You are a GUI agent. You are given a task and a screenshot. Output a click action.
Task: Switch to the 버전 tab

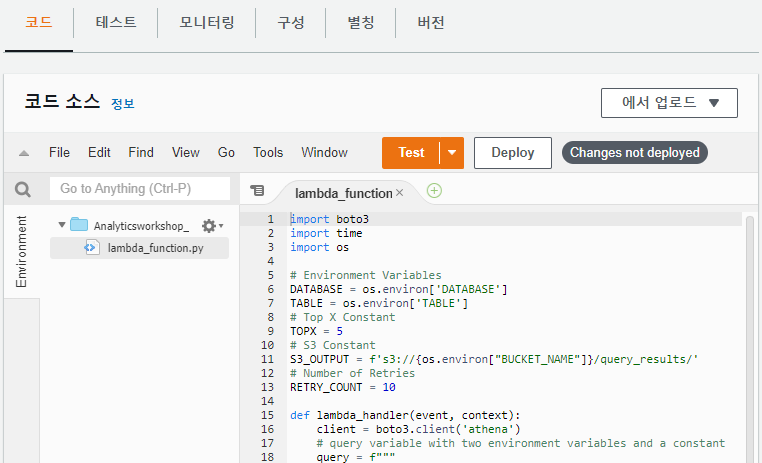(x=431, y=22)
